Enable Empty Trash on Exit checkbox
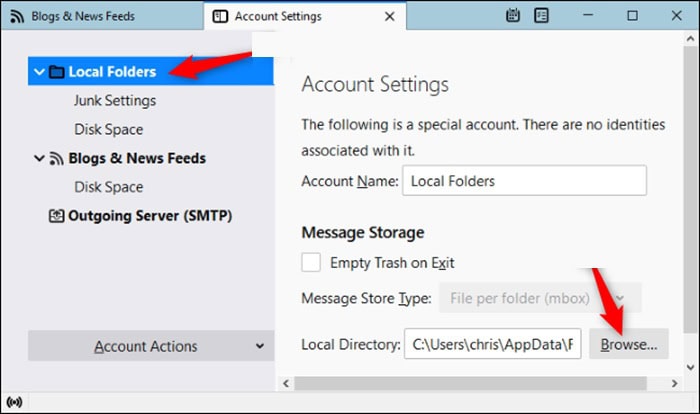Image resolution: width=700 pixels, height=414 pixels. 312,263
